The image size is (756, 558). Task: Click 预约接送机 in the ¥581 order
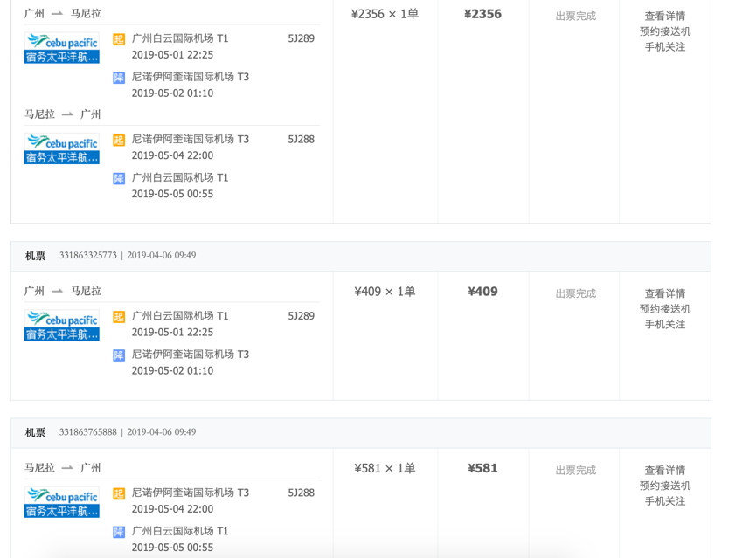(665, 486)
